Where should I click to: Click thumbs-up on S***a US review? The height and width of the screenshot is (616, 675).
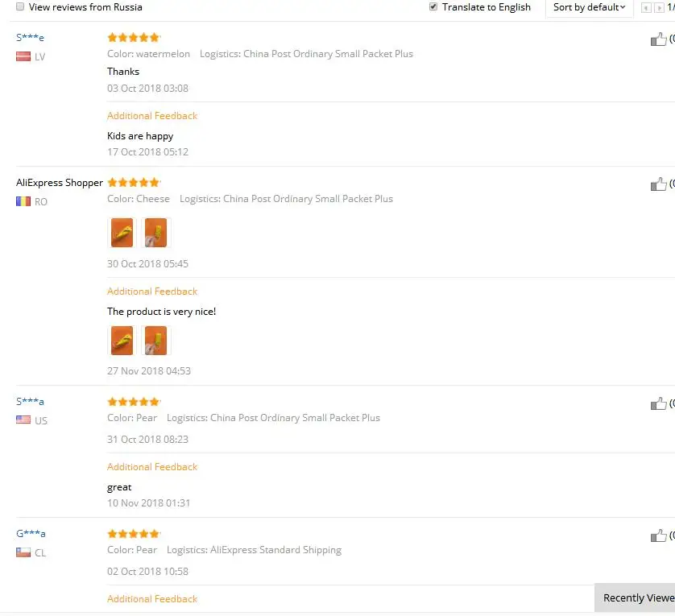point(658,403)
